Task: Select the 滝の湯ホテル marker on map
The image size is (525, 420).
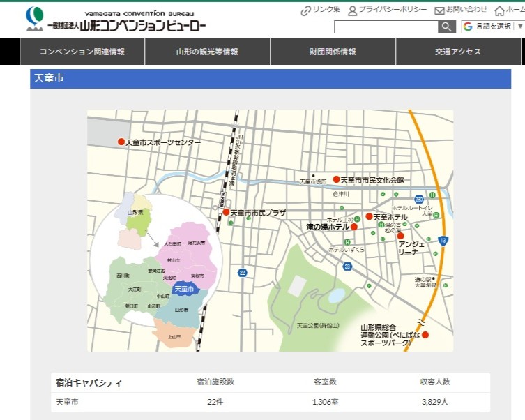Action: [x=354, y=227]
